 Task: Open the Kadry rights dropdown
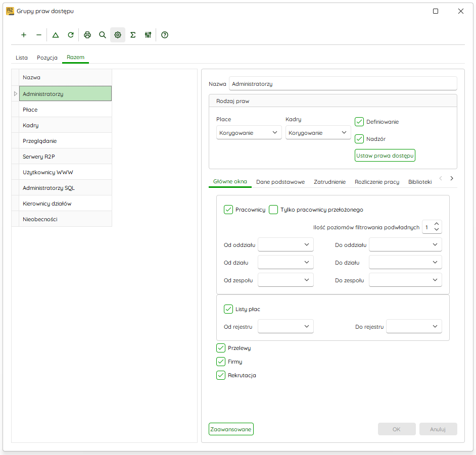pos(318,132)
